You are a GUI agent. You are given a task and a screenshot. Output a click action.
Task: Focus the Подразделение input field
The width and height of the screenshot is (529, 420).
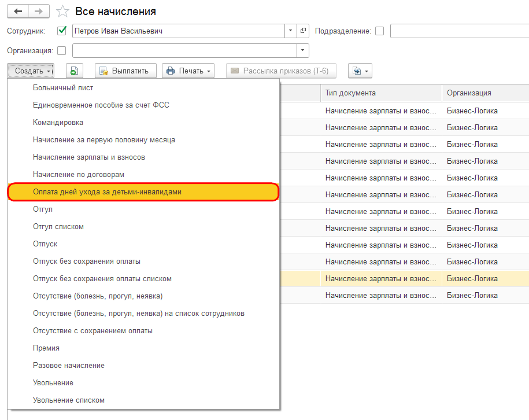(x=460, y=31)
